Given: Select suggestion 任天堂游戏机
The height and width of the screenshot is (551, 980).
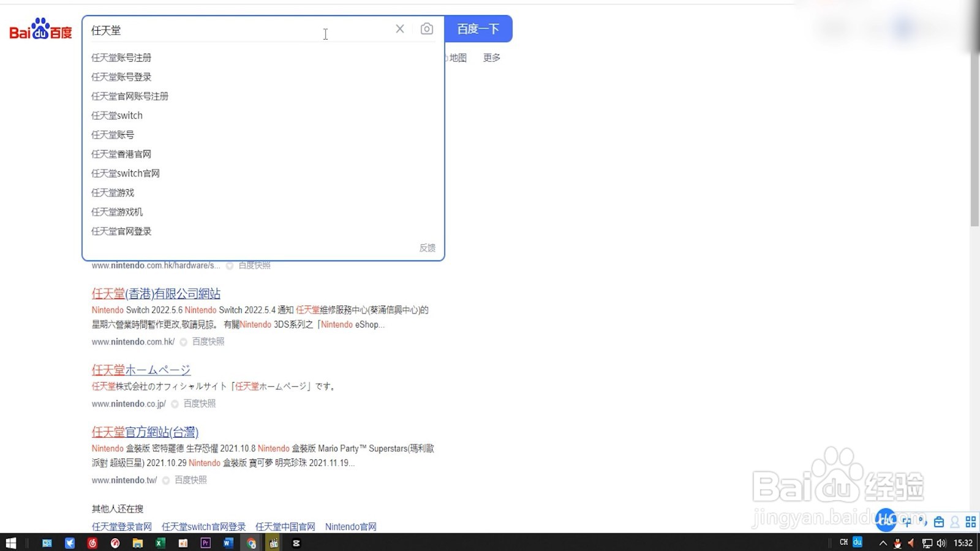Looking at the screenshot, I should 117,212.
